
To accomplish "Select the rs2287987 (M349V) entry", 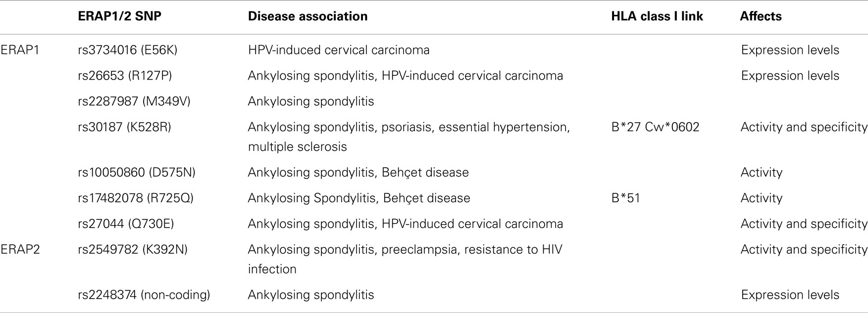I will click(134, 101).
